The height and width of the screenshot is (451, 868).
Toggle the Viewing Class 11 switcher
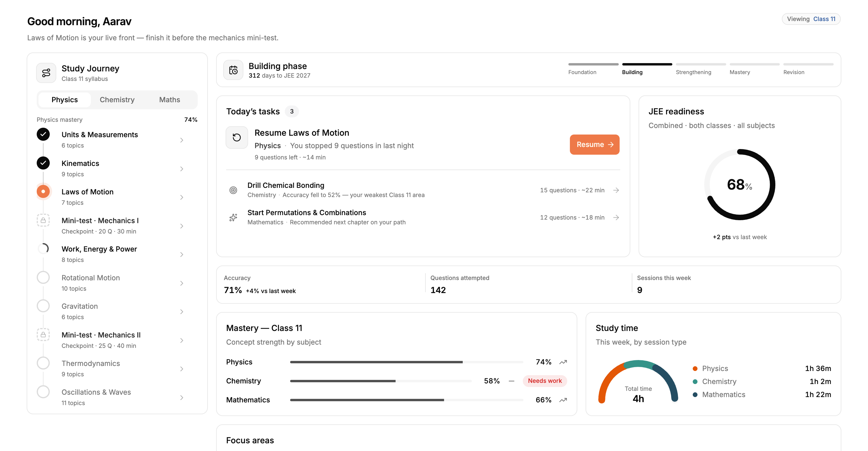811,19
